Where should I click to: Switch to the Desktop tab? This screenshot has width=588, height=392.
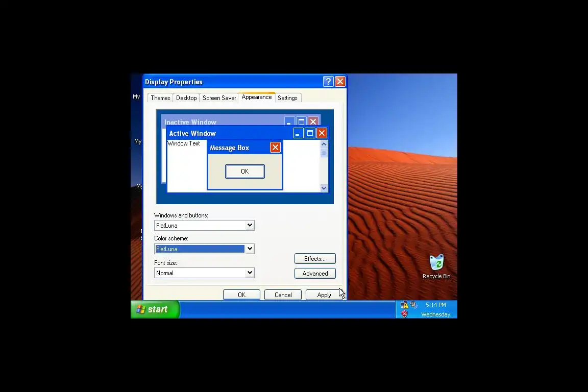pyautogui.click(x=186, y=98)
